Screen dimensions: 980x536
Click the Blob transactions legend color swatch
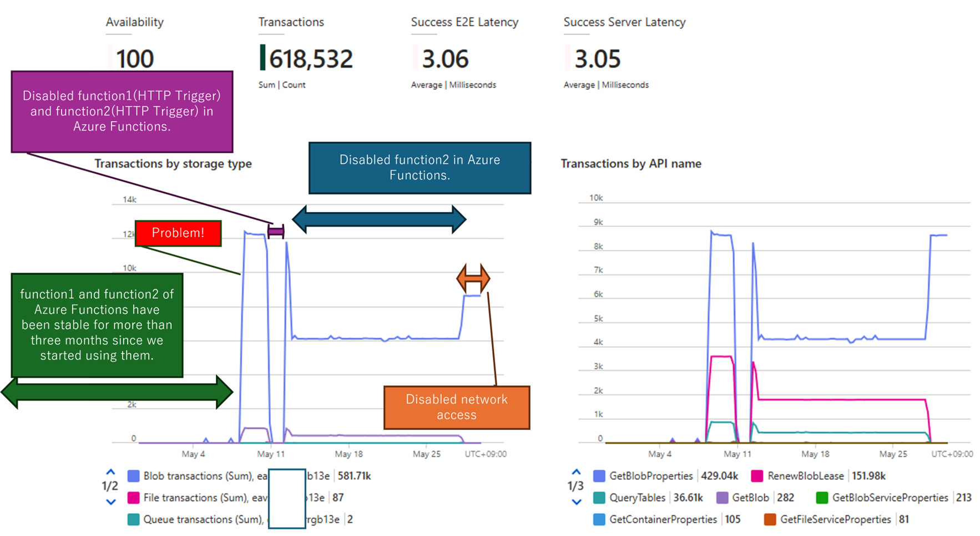click(x=133, y=476)
